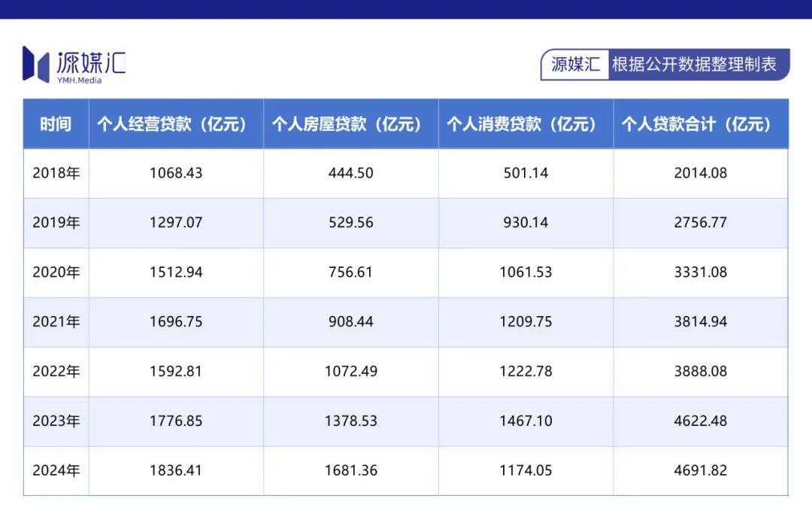
Task: Click the cell value 1836.41
Action: click(x=176, y=470)
